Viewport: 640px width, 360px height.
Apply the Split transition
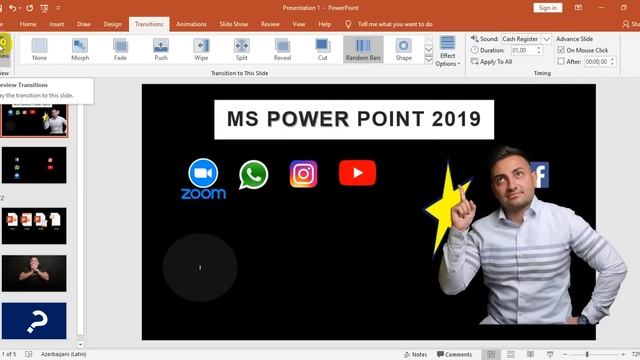[x=242, y=49]
